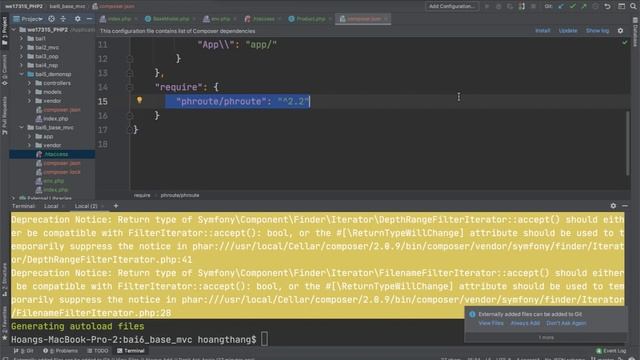Expand the bai2_mvc folder
The width and height of the screenshot is (640, 360).
(22, 47)
